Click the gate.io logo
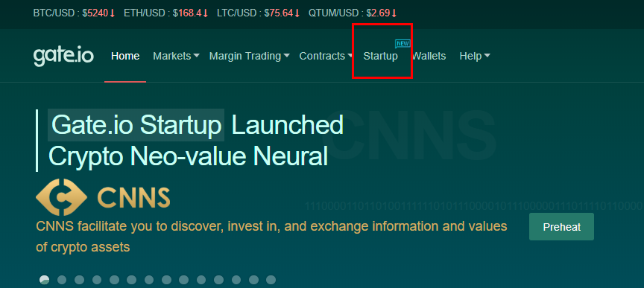 [63, 57]
